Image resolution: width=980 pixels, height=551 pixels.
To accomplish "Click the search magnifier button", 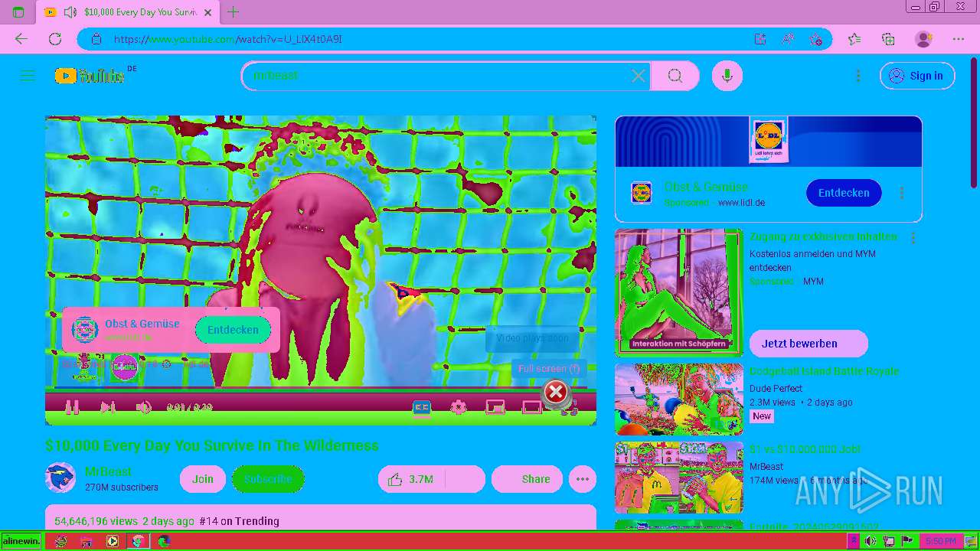I will click(x=675, y=76).
